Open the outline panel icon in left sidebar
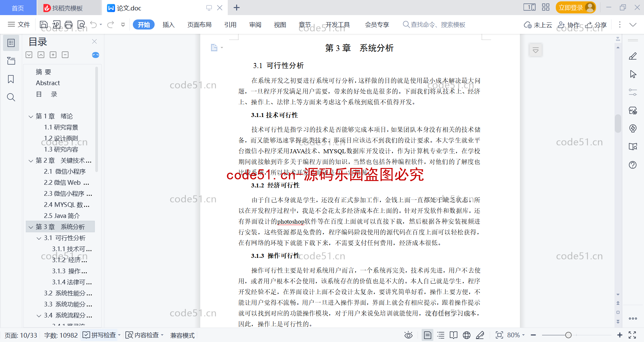 (x=11, y=43)
